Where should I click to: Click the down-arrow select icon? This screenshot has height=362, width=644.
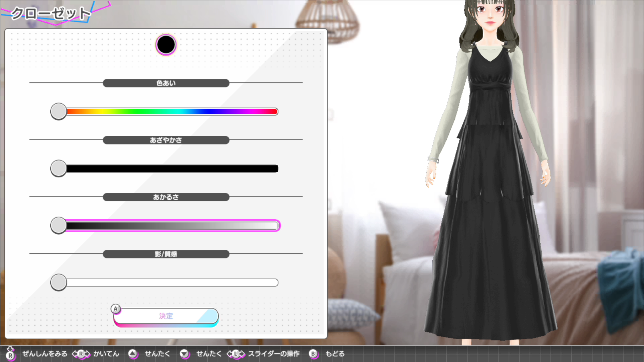click(x=184, y=354)
